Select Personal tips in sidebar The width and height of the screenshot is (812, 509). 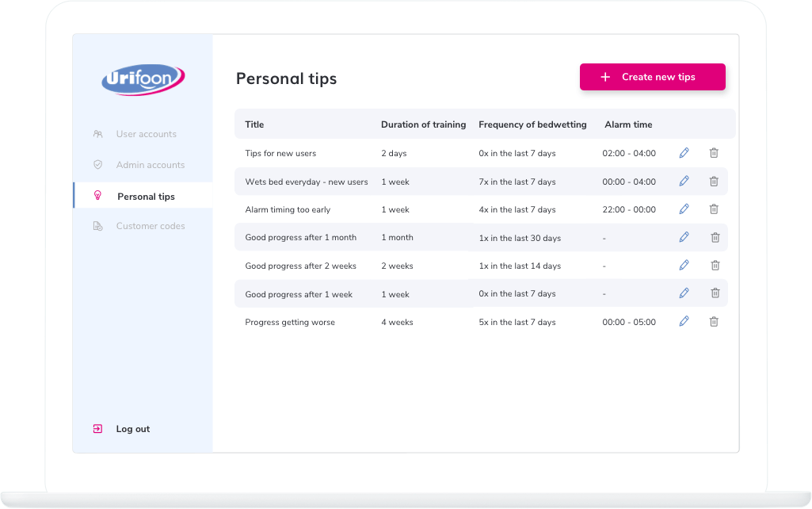(x=143, y=195)
